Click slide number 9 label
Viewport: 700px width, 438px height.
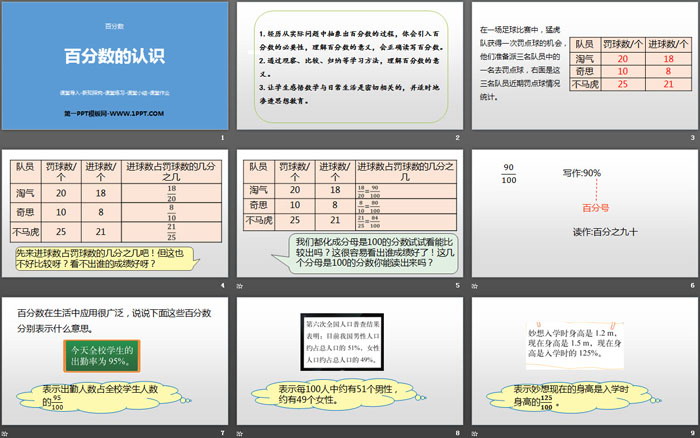click(x=692, y=433)
